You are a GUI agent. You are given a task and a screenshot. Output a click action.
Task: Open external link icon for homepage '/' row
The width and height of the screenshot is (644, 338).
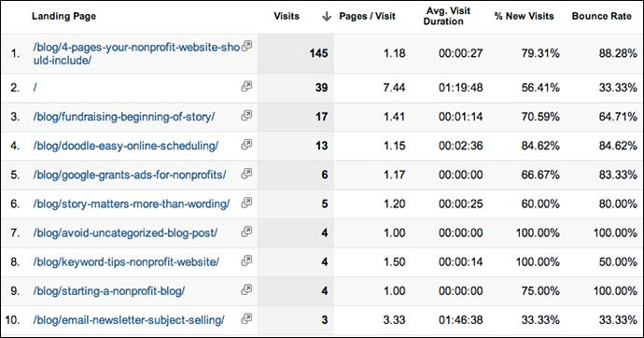pyautogui.click(x=246, y=86)
